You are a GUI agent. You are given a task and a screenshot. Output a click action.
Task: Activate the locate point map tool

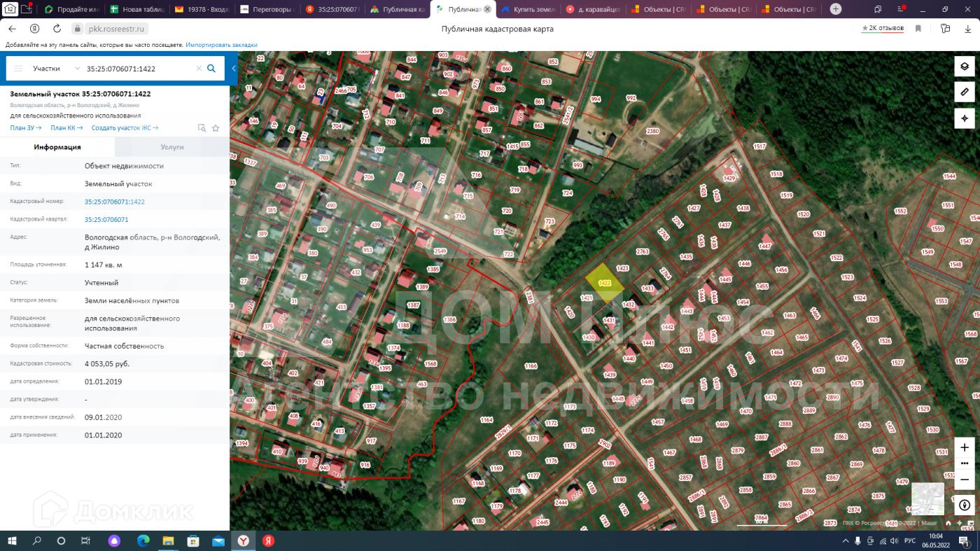click(965, 118)
